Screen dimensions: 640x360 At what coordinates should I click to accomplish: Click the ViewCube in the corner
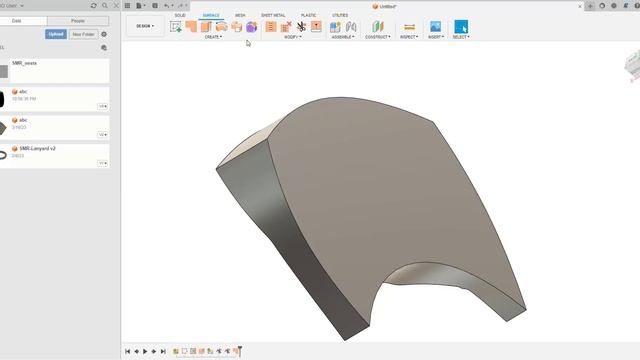pos(633,66)
